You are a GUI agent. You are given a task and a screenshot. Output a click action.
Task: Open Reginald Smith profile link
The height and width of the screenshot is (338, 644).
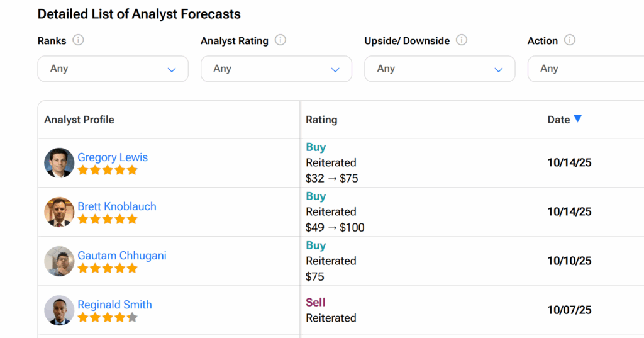114,305
